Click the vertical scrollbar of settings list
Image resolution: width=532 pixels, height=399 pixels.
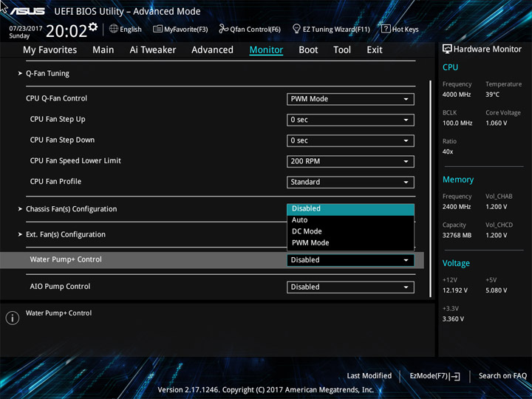430,188
